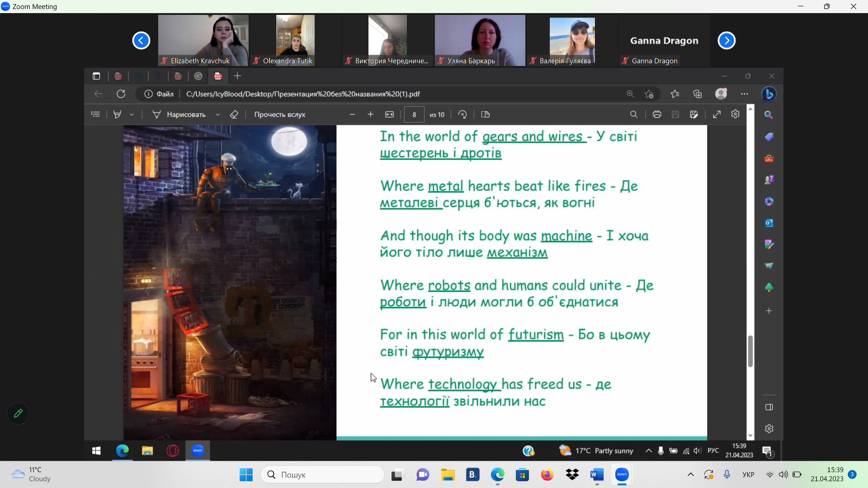This screenshot has height=488, width=868.
Task: Open Edge sidebar Outlook icon
Action: (x=769, y=223)
